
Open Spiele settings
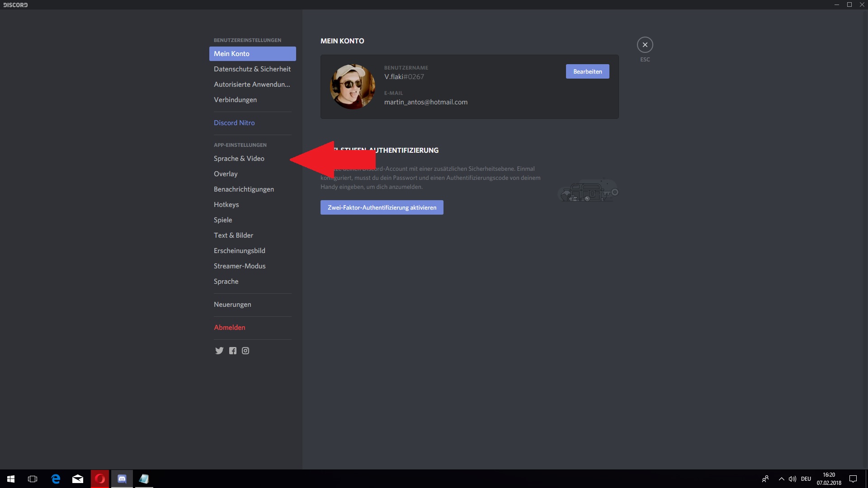tap(252, 220)
